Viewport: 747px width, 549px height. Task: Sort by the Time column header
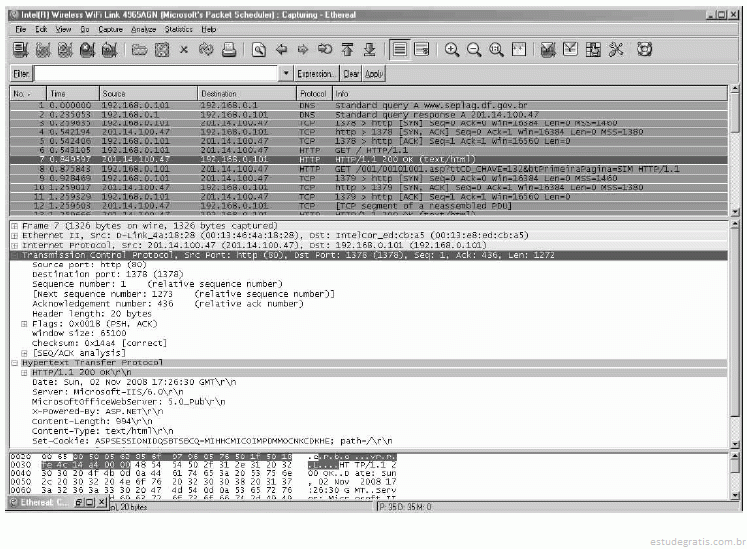point(73,94)
